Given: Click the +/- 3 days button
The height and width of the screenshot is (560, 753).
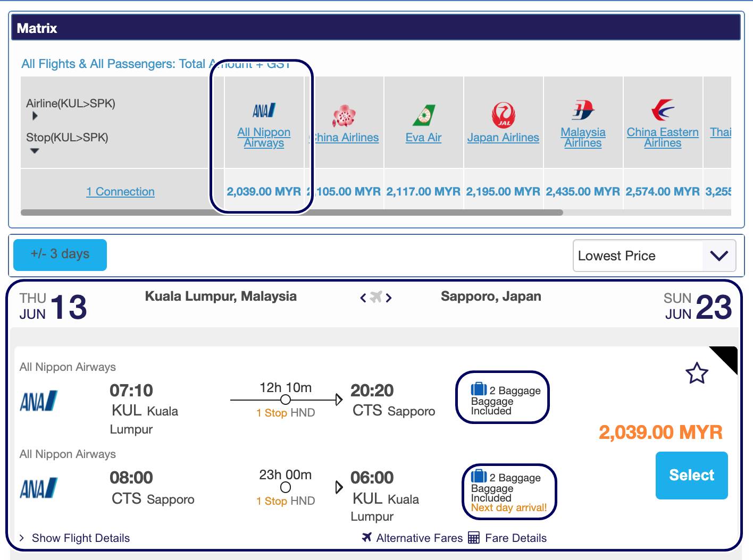Looking at the screenshot, I should 60,254.
